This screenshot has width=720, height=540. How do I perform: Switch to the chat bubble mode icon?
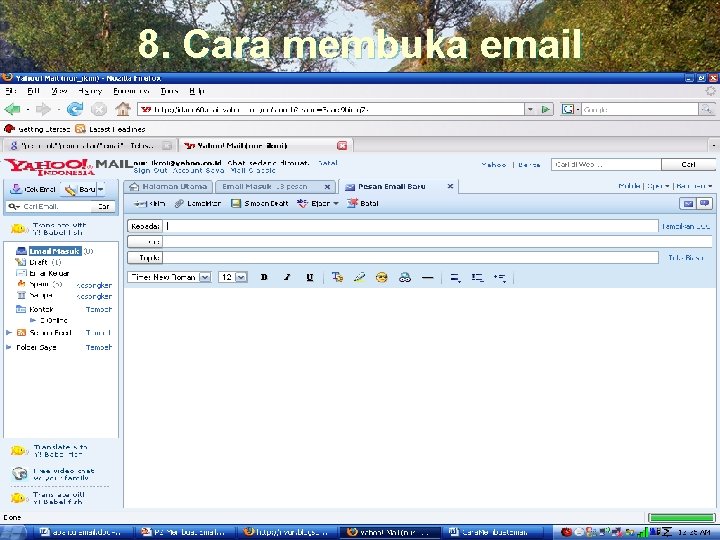pos(704,203)
